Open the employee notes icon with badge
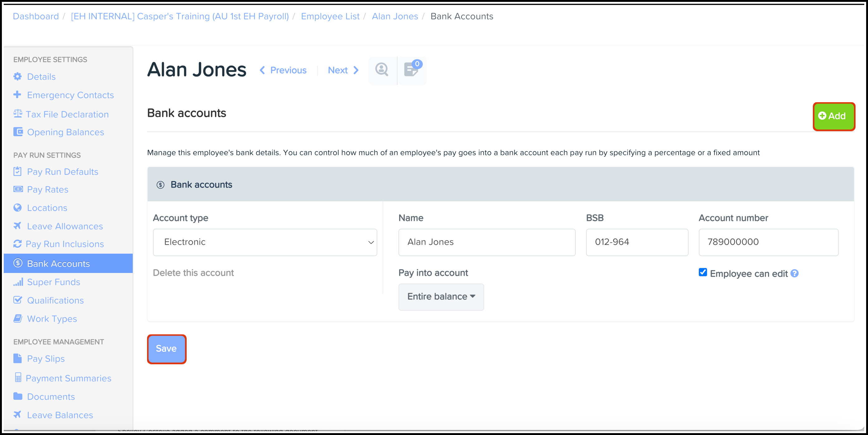Screen dimensions: 868x435 click(412, 70)
